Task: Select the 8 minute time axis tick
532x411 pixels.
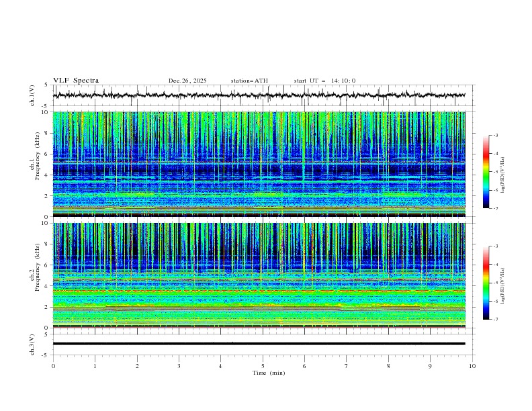Action: tap(388, 366)
